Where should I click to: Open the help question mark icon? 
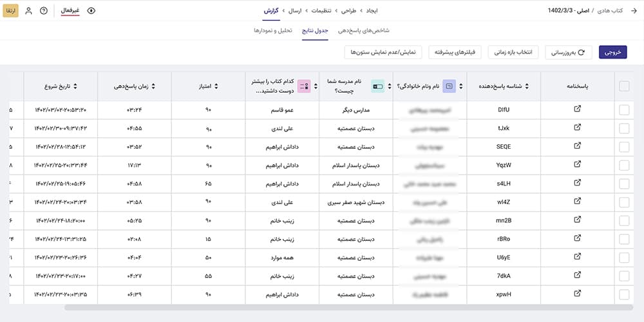coord(44,11)
